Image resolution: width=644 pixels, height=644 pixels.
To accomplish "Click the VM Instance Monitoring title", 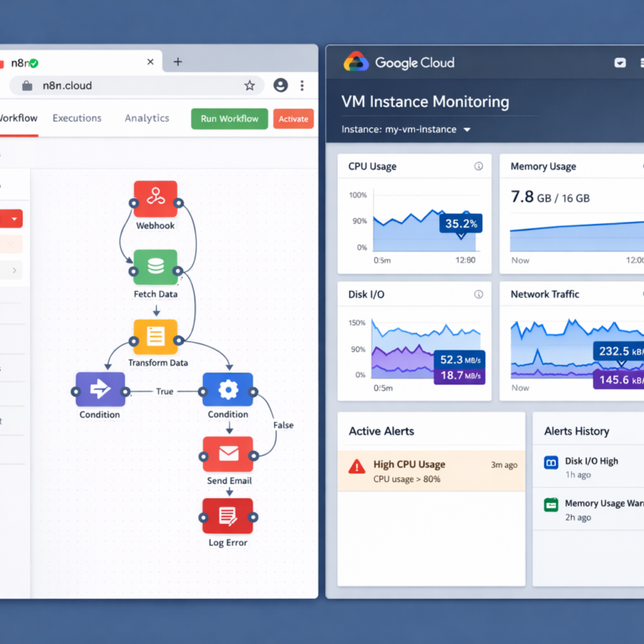I will tap(425, 101).
